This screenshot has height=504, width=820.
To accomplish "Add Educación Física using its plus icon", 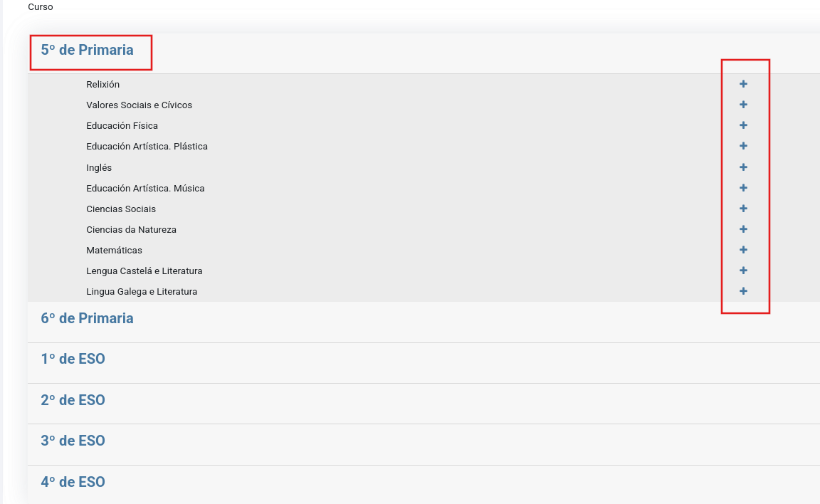I will (x=743, y=125).
